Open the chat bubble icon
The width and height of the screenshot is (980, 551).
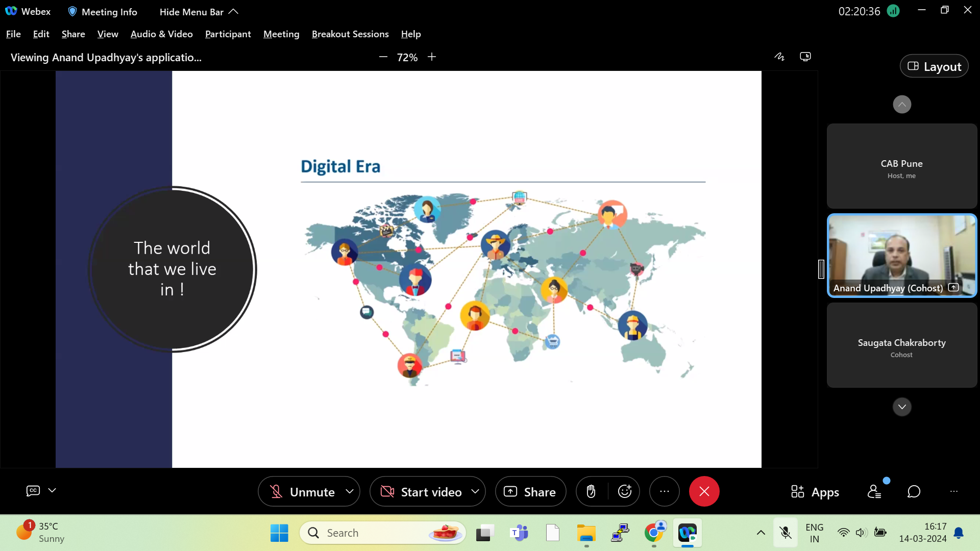[x=914, y=492]
